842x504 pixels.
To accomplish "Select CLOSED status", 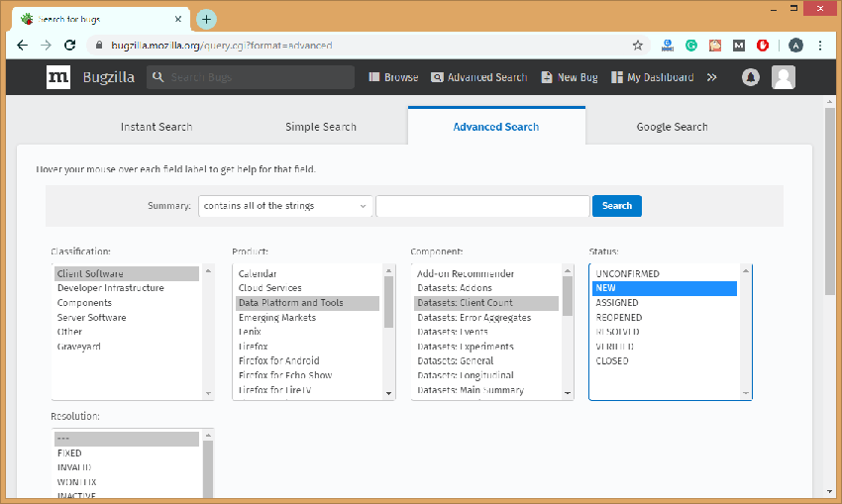I will click(665, 361).
